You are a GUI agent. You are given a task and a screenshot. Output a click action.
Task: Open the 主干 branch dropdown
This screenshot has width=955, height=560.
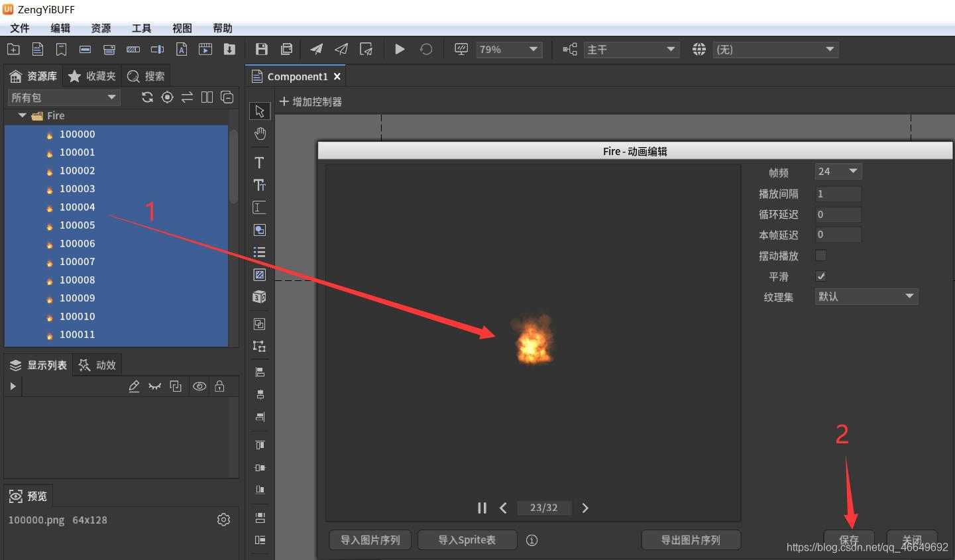[x=632, y=50]
